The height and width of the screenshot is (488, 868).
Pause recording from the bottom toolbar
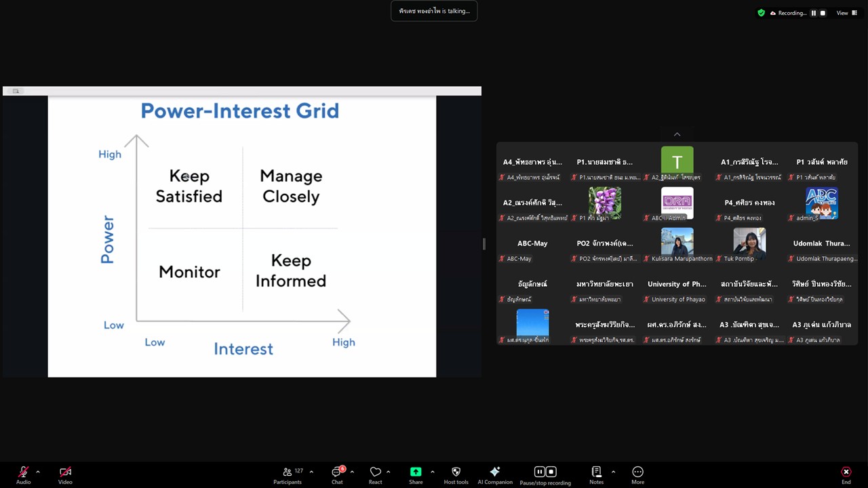click(x=540, y=472)
